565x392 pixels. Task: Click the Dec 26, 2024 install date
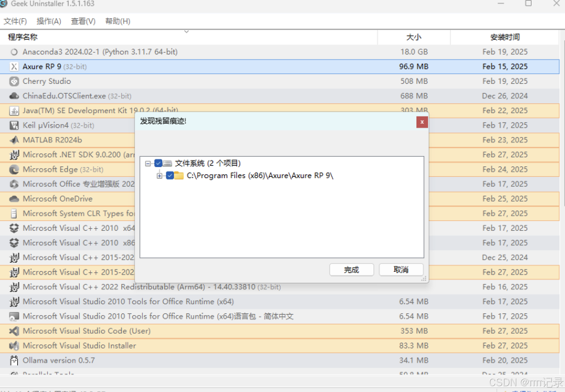pyautogui.click(x=505, y=96)
